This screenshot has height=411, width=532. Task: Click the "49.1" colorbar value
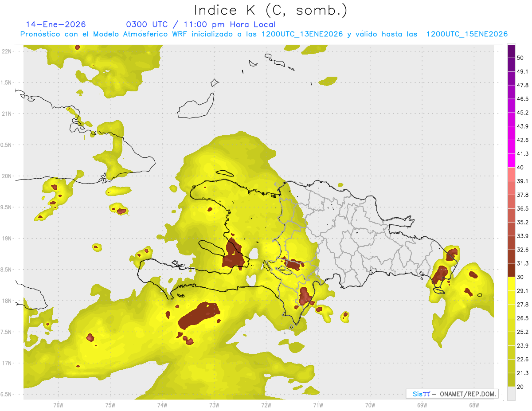[523, 71]
